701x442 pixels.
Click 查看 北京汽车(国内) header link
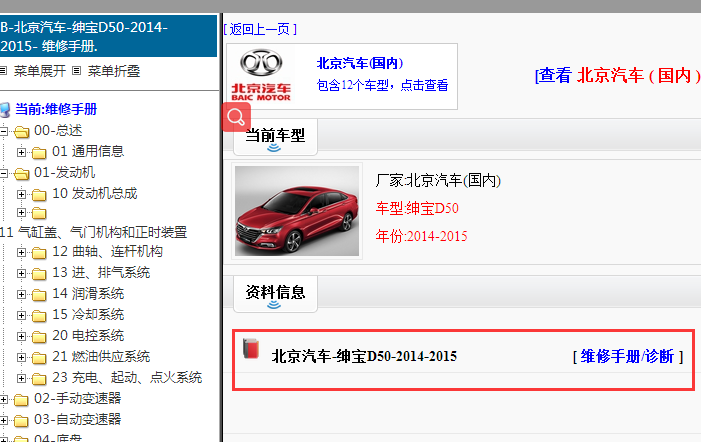[x=617, y=75]
